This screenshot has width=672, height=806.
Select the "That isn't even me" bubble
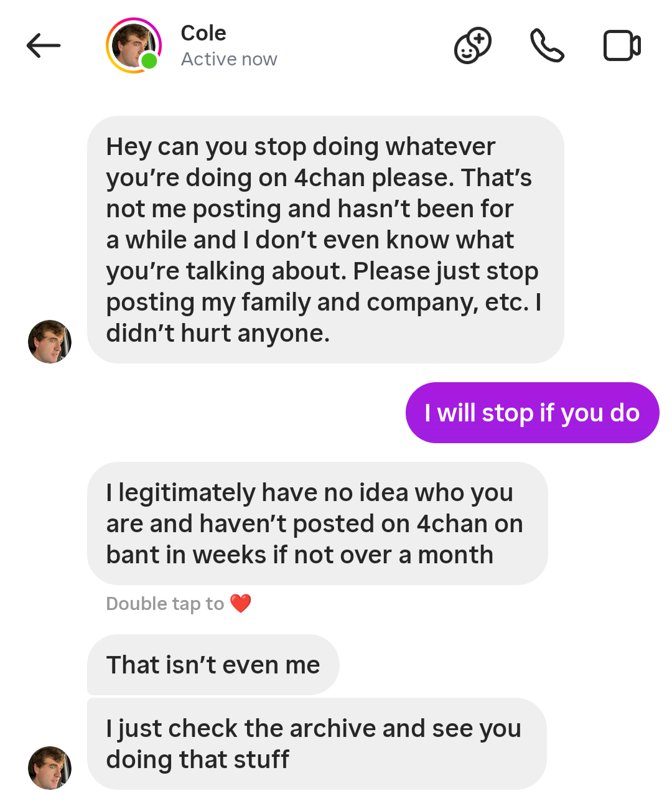pos(213,665)
